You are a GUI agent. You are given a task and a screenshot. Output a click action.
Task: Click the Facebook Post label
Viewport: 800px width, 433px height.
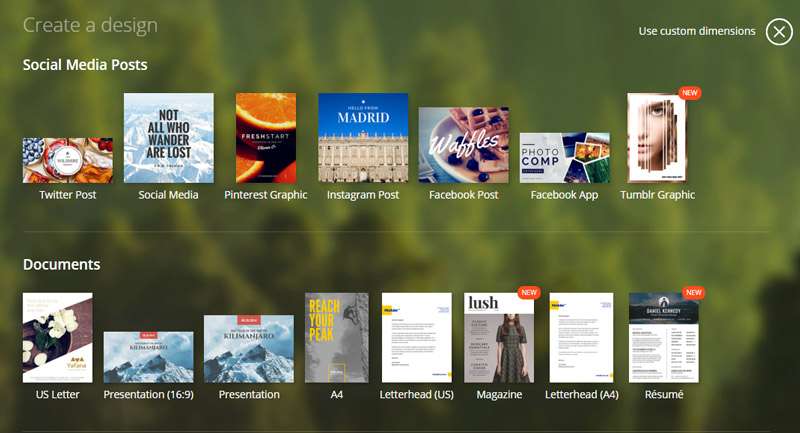(x=464, y=195)
